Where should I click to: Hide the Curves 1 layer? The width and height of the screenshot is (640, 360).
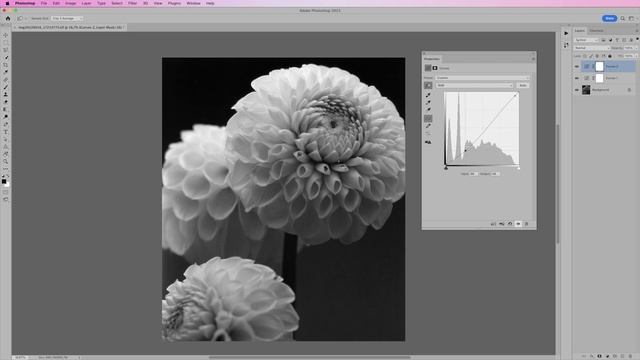577,78
